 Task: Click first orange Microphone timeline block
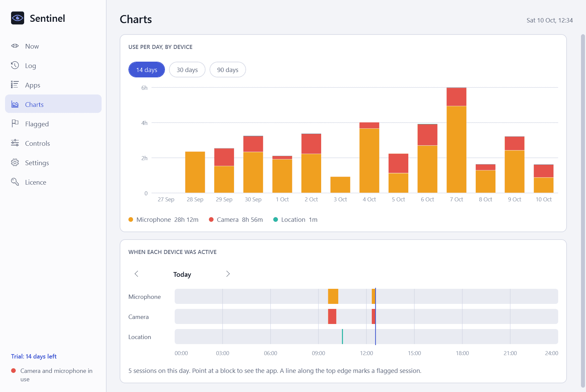point(333,297)
